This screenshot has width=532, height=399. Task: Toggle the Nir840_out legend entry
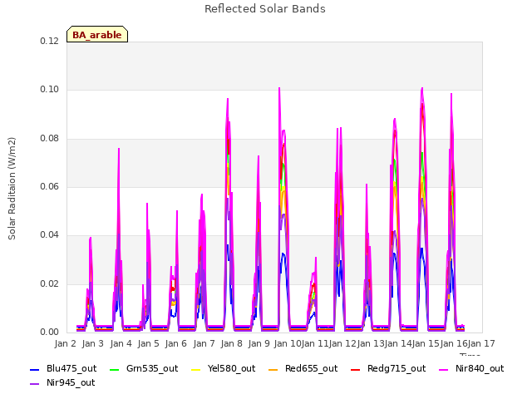(x=471, y=369)
